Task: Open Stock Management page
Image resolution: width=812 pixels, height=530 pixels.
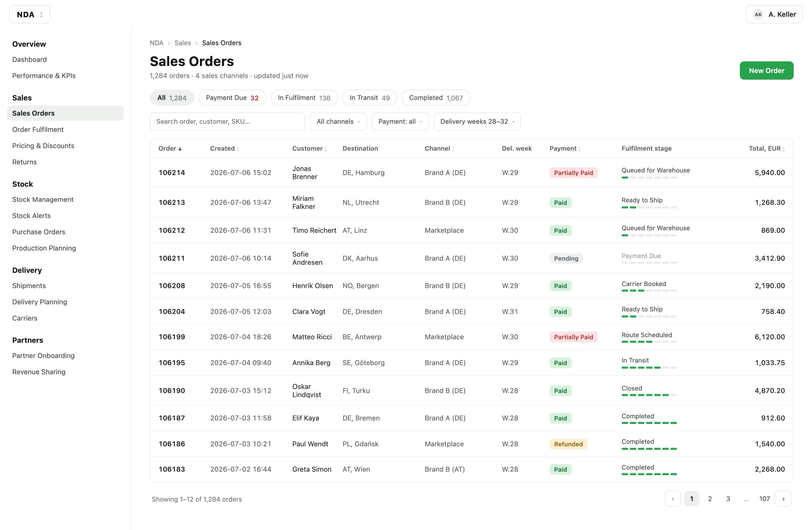Action: [43, 200]
